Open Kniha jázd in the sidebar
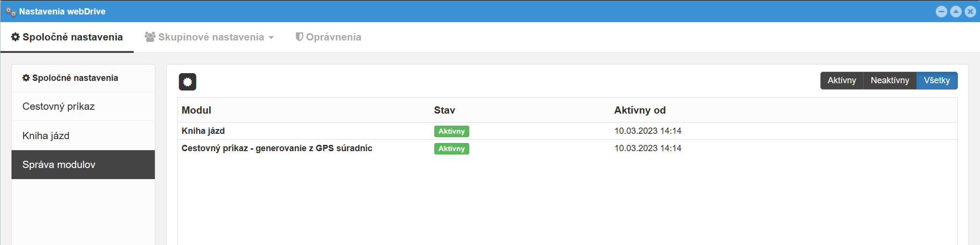980x245 pixels. point(46,136)
